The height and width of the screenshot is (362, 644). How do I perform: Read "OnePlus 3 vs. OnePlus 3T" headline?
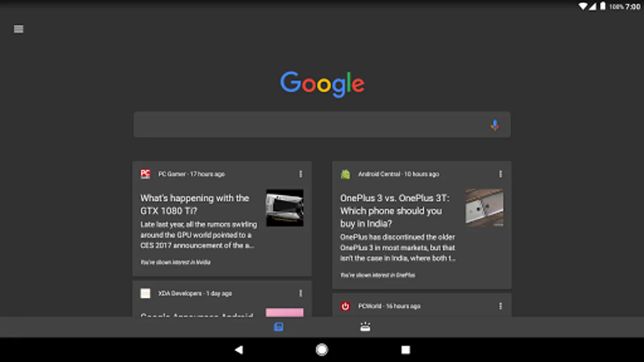tap(395, 211)
